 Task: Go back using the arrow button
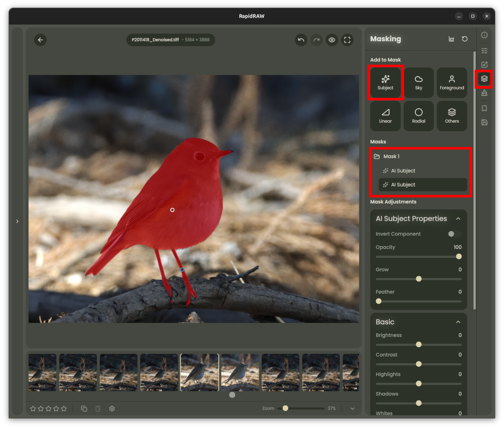click(40, 40)
